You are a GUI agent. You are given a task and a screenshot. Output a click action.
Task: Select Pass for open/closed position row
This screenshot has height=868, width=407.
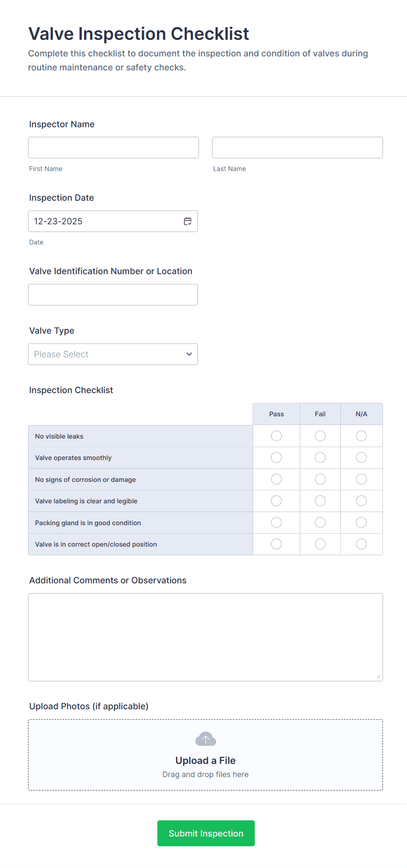[x=277, y=544]
